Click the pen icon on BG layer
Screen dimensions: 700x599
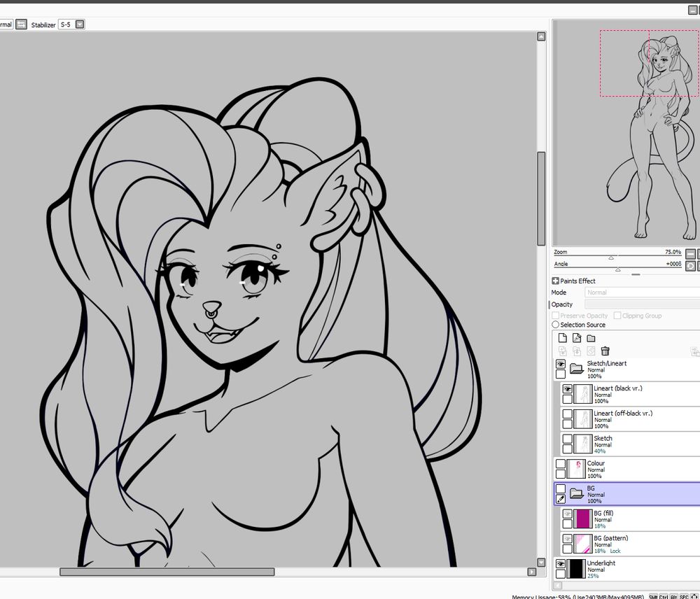coord(561,499)
